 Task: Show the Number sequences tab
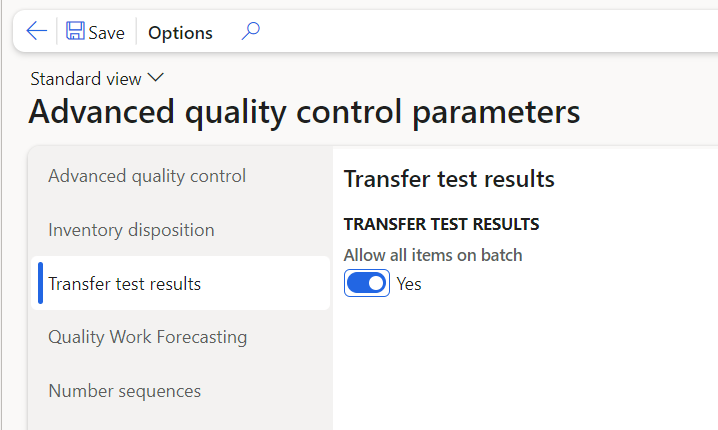124,391
